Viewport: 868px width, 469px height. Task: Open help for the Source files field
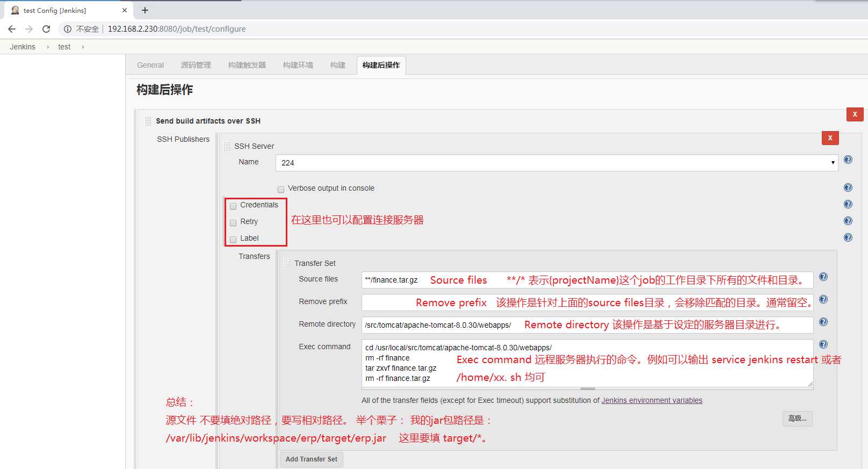(x=823, y=277)
